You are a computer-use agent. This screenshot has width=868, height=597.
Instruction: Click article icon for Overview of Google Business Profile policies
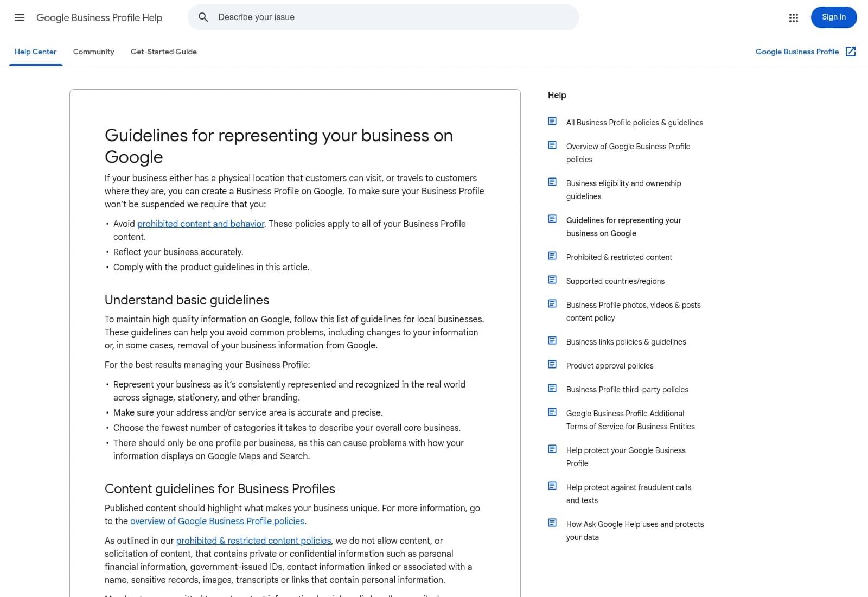click(552, 145)
